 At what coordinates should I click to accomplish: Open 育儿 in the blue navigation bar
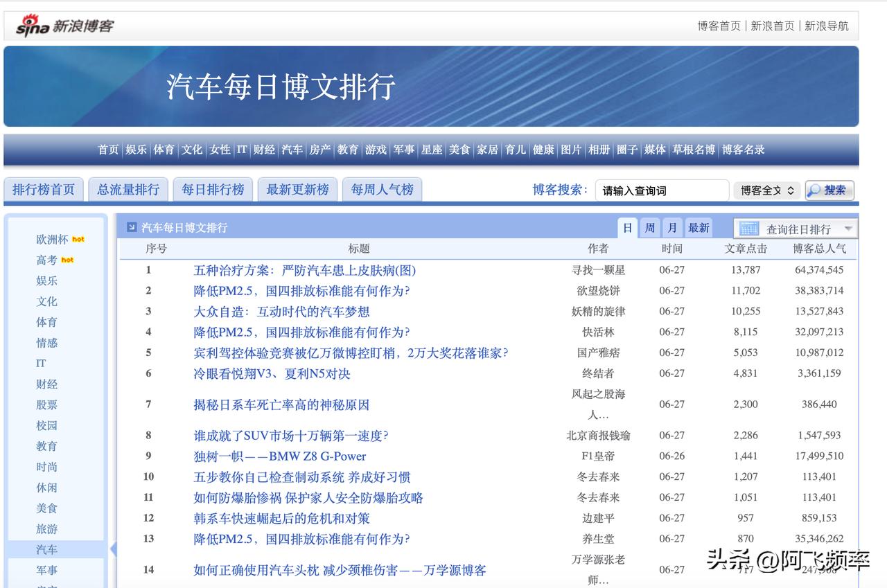pos(516,150)
